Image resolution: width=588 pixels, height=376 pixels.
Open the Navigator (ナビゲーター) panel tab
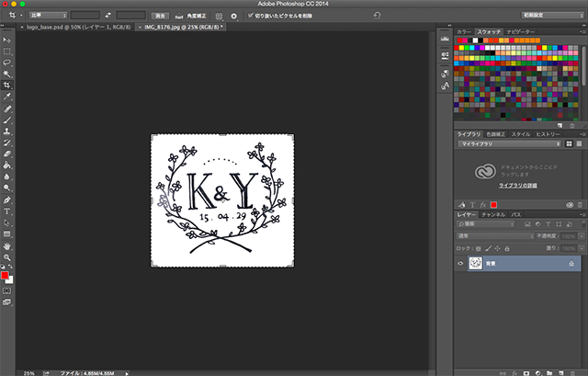point(521,32)
